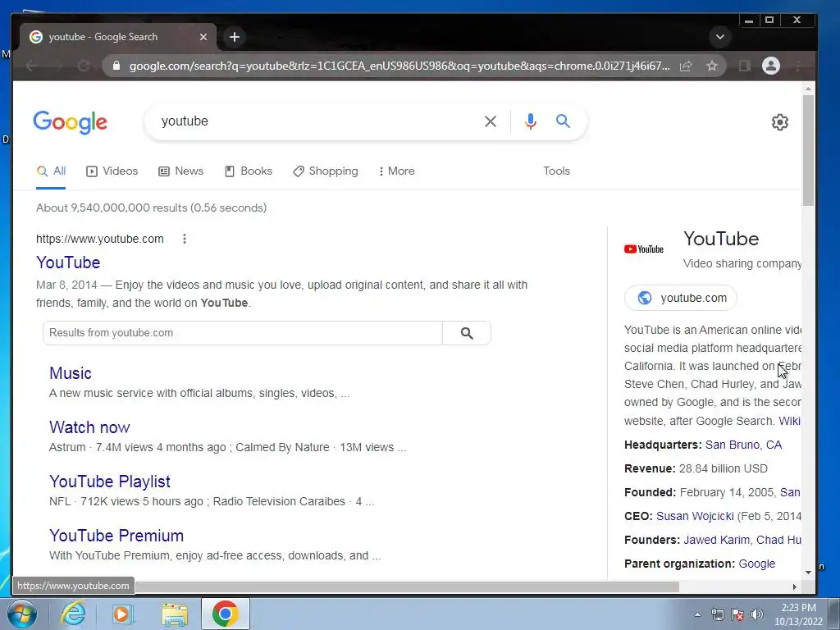Click the 'About 9,540,000,000 results' text

[x=151, y=208]
